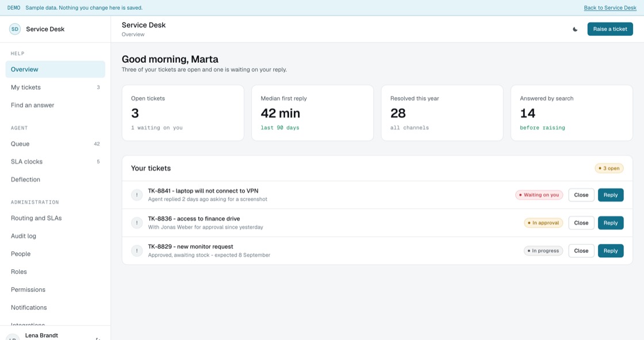The width and height of the screenshot is (644, 340).
Task: Open the People administration page
Action: 55,254
